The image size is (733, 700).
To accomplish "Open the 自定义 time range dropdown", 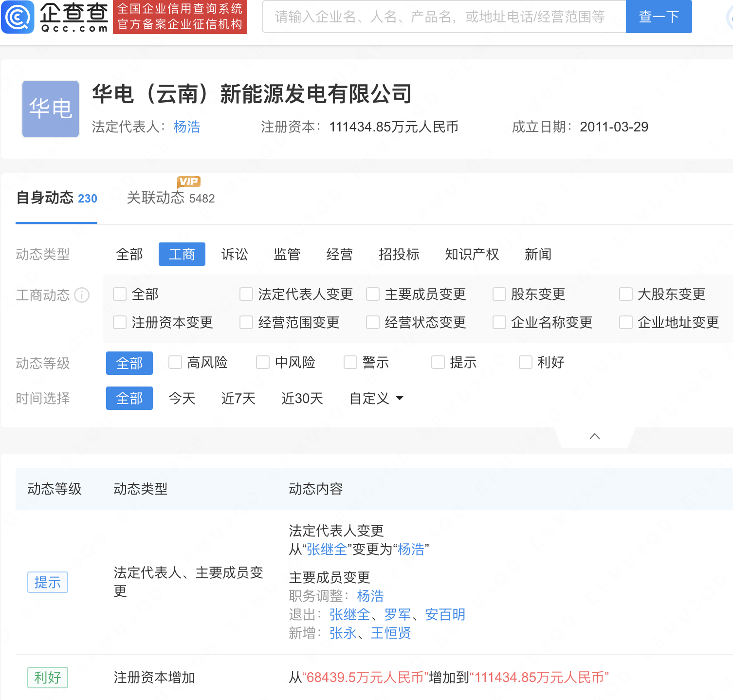I will 376,398.
